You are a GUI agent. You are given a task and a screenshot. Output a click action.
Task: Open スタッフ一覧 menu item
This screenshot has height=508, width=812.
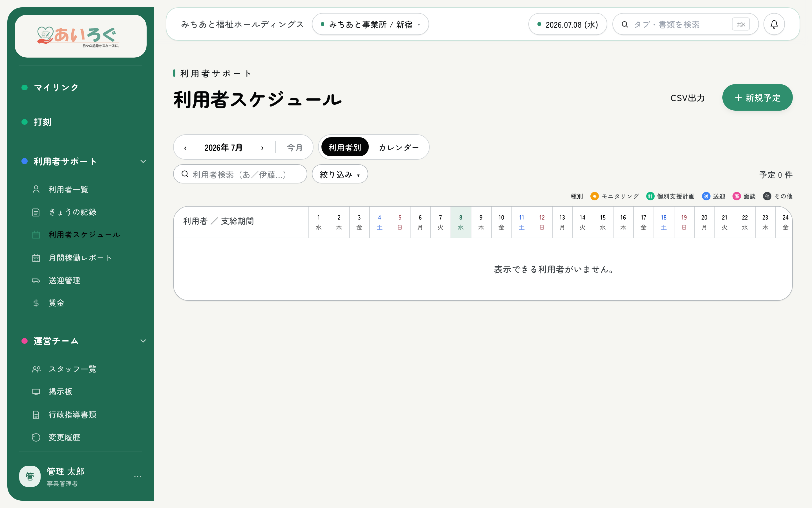coord(72,369)
